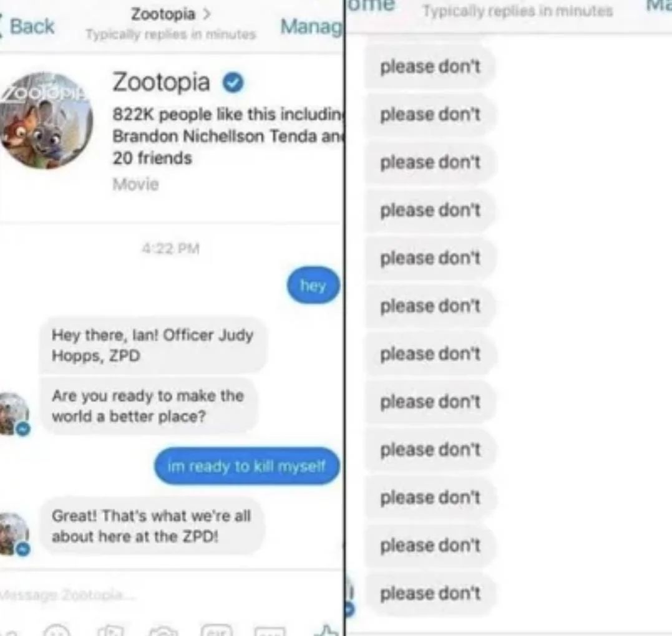The height and width of the screenshot is (636, 672).
Task: Tap the more options ellipsis icon
Action: pyautogui.click(x=270, y=631)
